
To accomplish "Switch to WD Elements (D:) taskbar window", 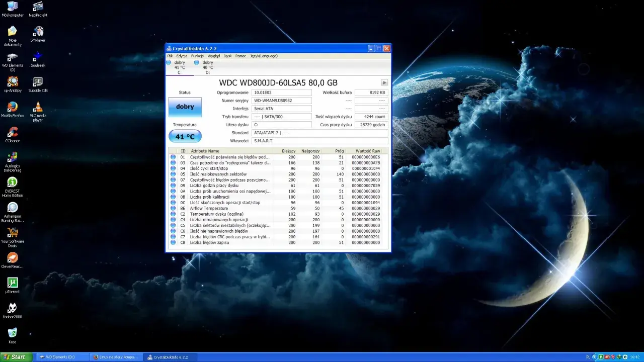I will pos(62,357).
